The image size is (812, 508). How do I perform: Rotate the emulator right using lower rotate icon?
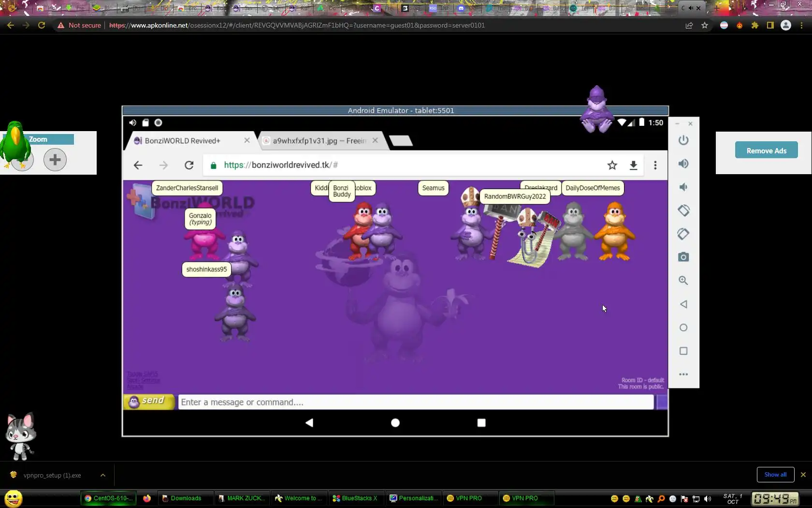click(683, 234)
